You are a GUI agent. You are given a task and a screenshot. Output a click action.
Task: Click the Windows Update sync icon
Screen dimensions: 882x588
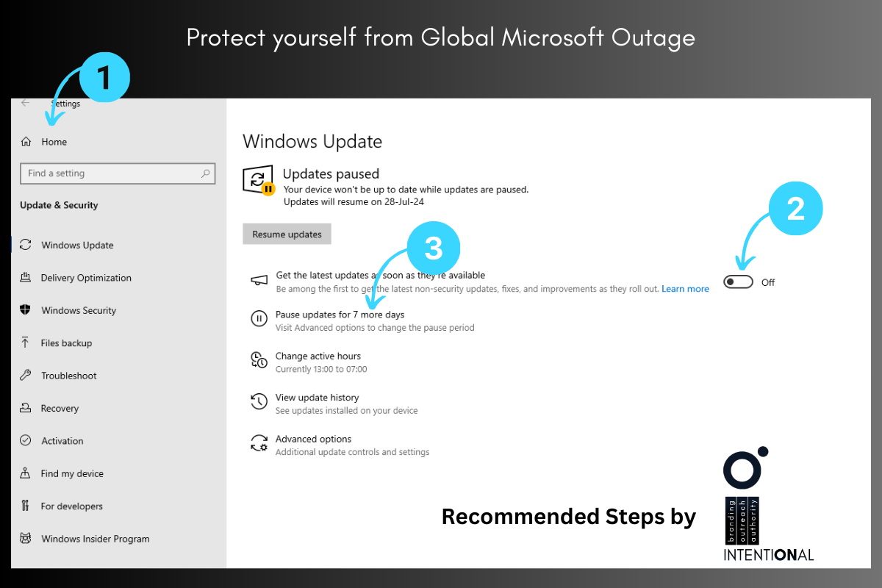26,245
